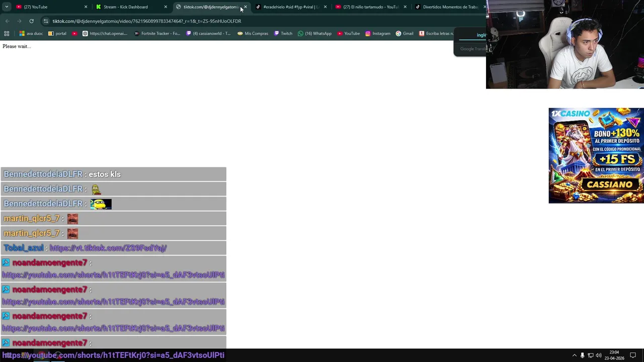The image size is (644, 362).
Task: Open the cassianowrld Twitch bookmark
Action: [x=208, y=34]
